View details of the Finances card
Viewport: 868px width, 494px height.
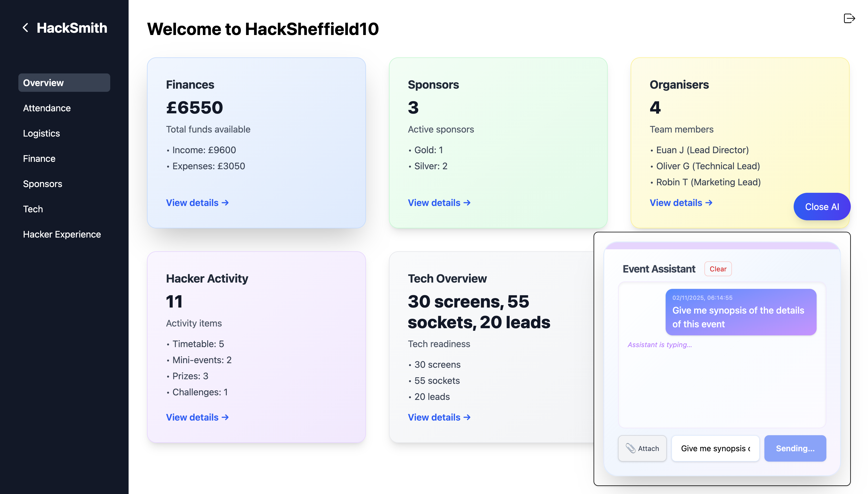click(197, 203)
